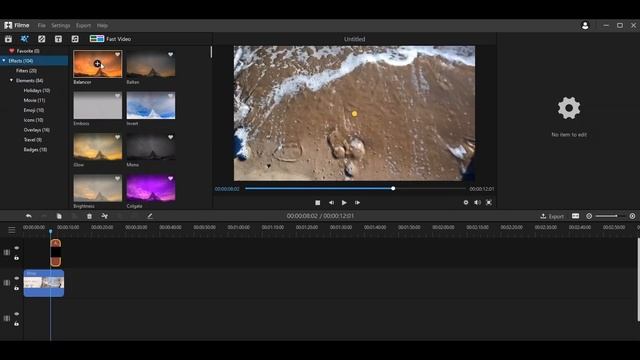
Task: Open the Audio music tab icon
Action: coord(75,39)
